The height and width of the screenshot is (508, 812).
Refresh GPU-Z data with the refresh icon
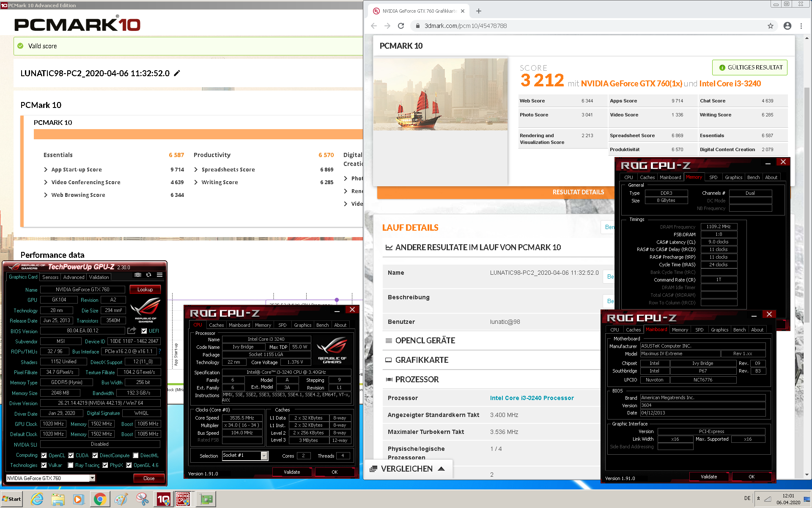click(149, 275)
